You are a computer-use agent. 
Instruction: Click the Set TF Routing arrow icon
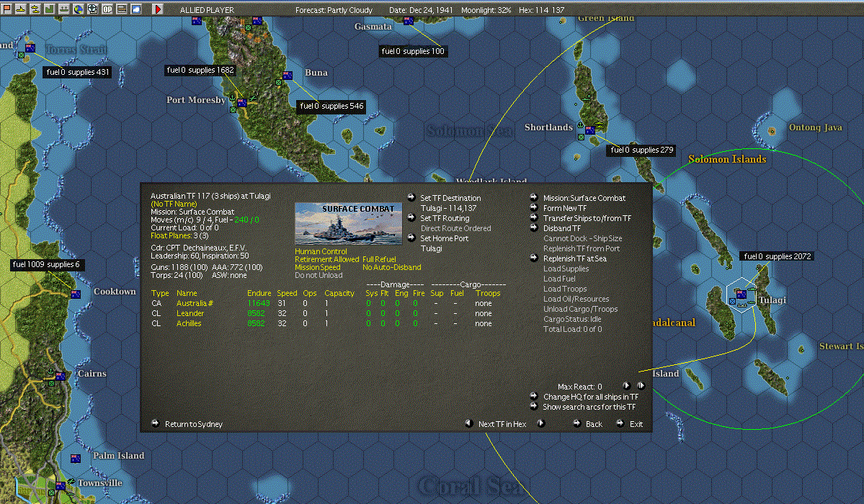[411, 217]
